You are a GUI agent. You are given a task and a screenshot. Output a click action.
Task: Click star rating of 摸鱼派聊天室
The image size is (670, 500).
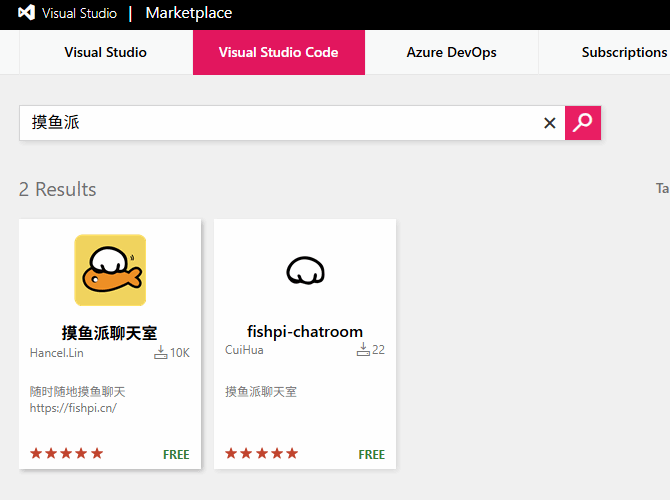click(67, 453)
